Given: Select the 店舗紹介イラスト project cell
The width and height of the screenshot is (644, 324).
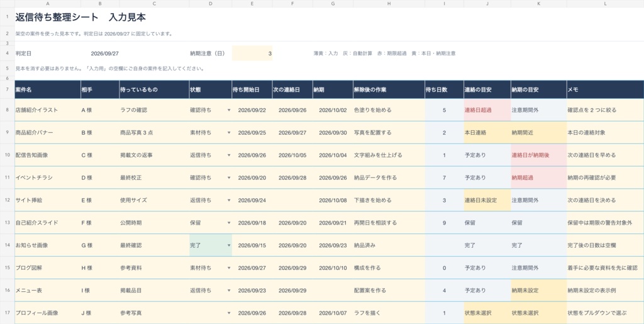Looking at the screenshot, I should (x=48, y=110).
